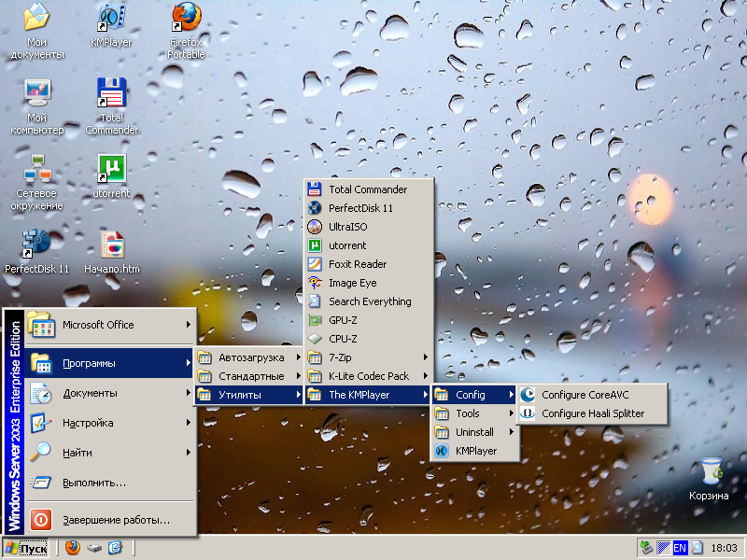
Task: Start utorrent from the Утилиты menu
Action: coord(369,245)
